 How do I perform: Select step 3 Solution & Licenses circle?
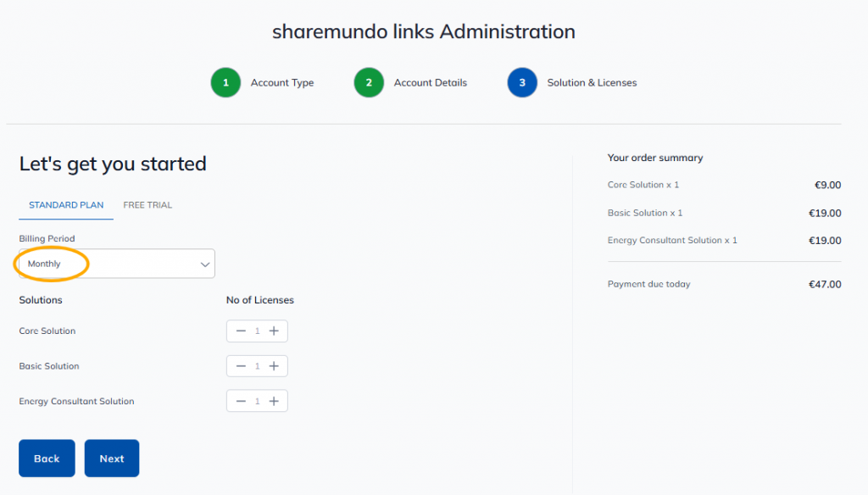coord(522,83)
